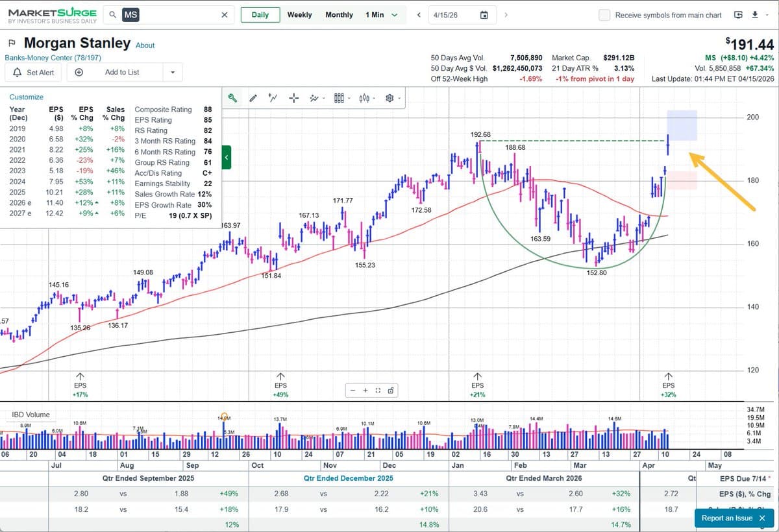Viewport: 779px width, 532px height.
Task: Enable Receive symbols from main chart
Action: pos(604,15)
